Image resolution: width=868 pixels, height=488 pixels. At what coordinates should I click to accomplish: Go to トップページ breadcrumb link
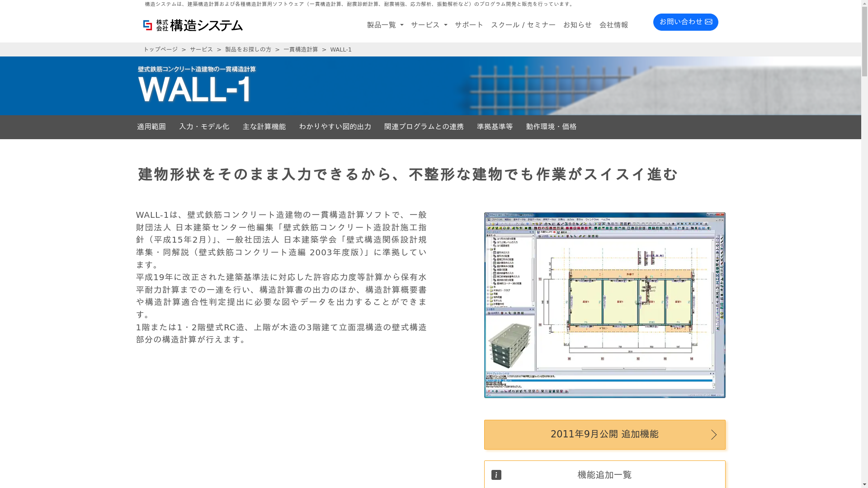click(x=160, y=50)
